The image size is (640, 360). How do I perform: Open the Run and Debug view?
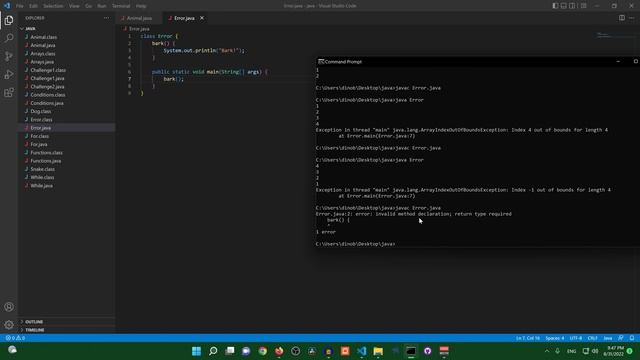coord(9,74)
